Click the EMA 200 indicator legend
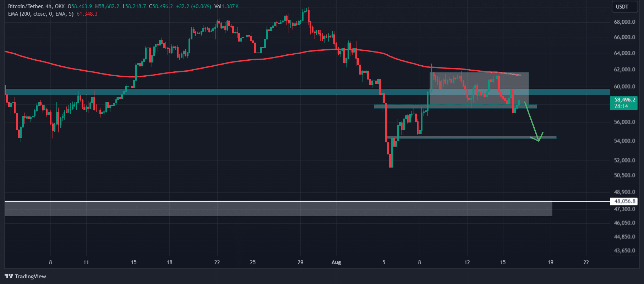Image resolution: width=644 pixels, height=284 pixels. pos(41,14)
